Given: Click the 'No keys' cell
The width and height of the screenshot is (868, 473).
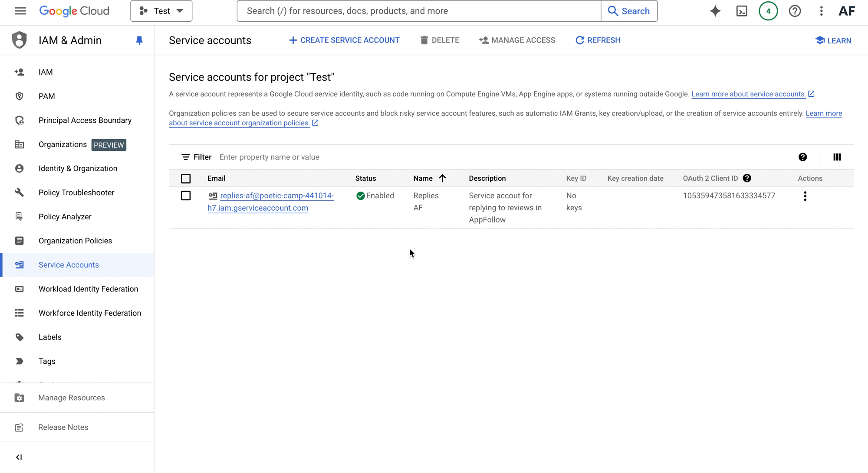Looking at the screenshot, I should pos(574,202).
